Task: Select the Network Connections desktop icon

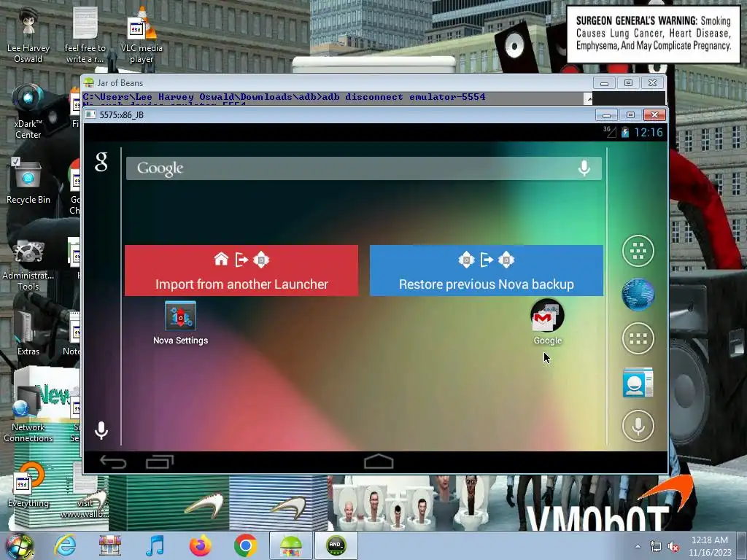Action: click(28, 415)
